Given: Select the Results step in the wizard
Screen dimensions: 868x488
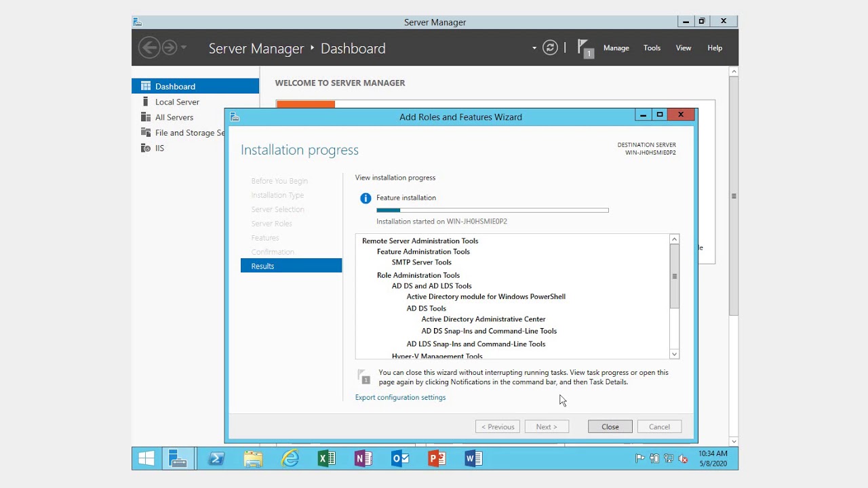Looking at the screenshot, I should tap(292, 266).
